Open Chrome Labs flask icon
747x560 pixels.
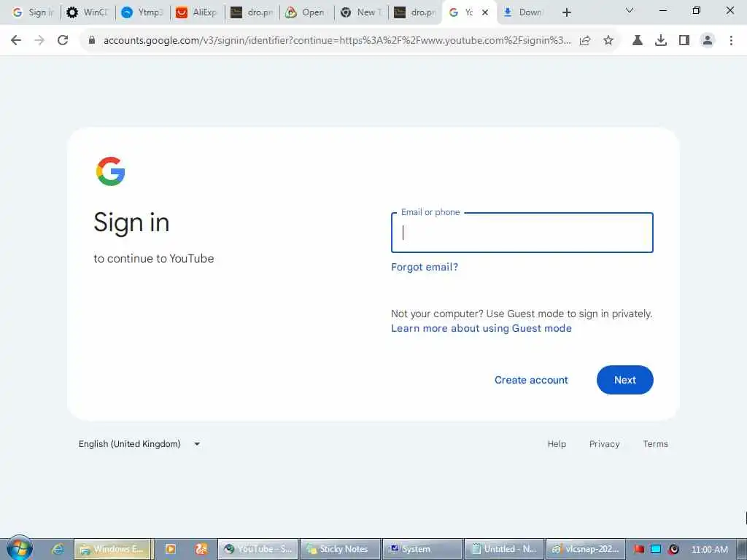click(638, 41)
